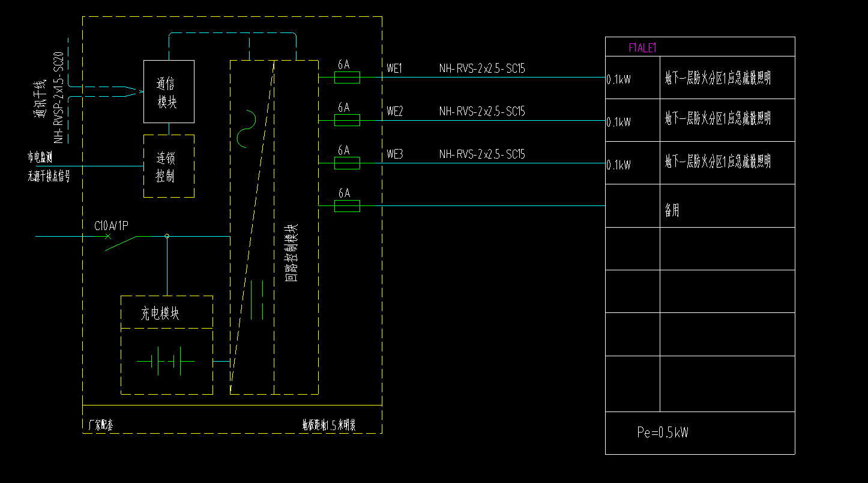Click the 地板距地1.5米明装 installation note
The width and height of the screenshot is (868, 483).
(328, 425)
